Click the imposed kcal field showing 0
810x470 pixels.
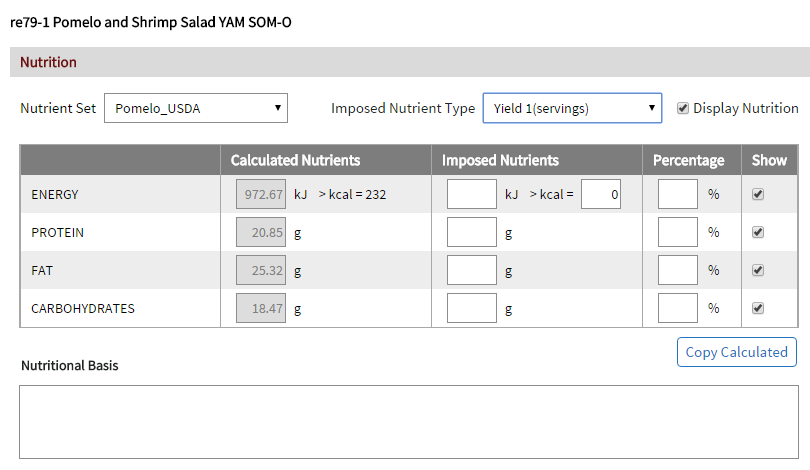pyautogui.click(x=600, y=195)
